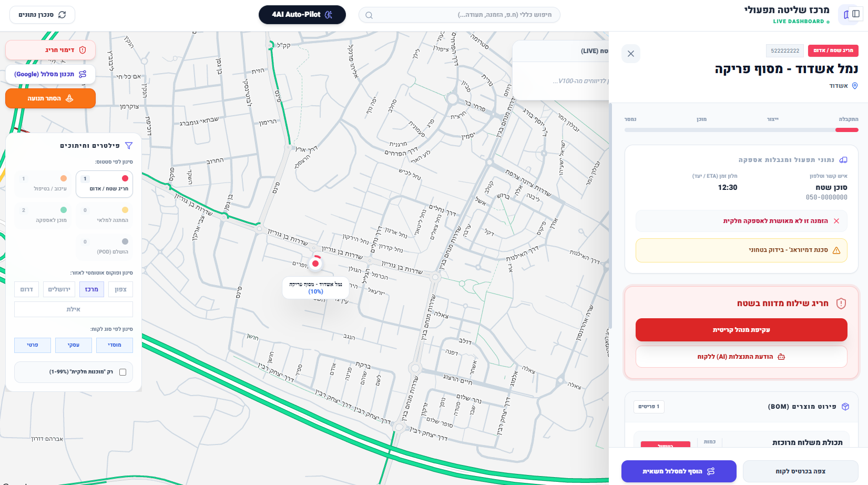Click the sync icon on סנכרן נתונים button
The image size is (868, 485).
tap(62, 15)
